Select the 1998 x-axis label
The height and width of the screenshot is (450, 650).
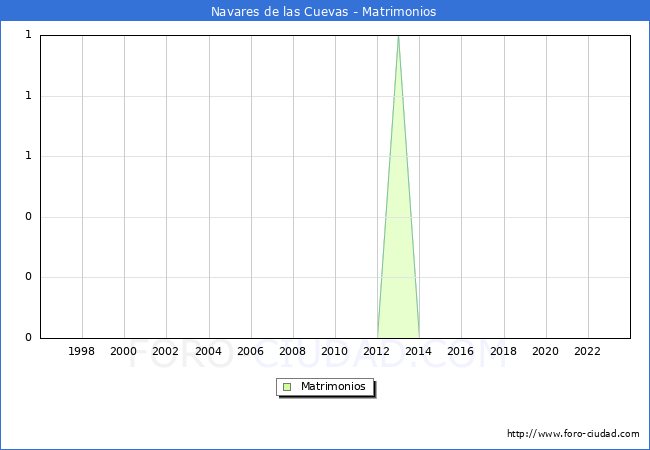(x=81, y=351)
